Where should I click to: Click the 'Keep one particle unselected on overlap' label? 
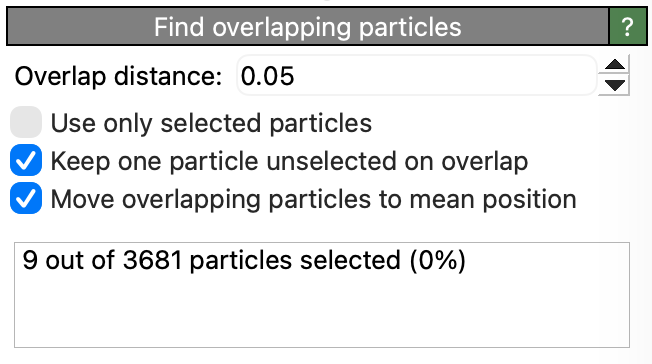[x=289, y=161]
